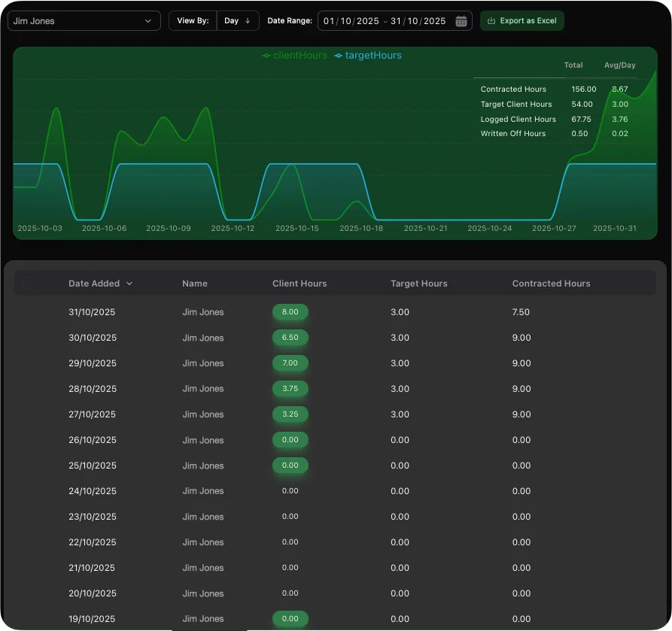This screenshot has height=631, width=672.
Task: Select the 29/10/2025 table row date
Action: point(92,363)
